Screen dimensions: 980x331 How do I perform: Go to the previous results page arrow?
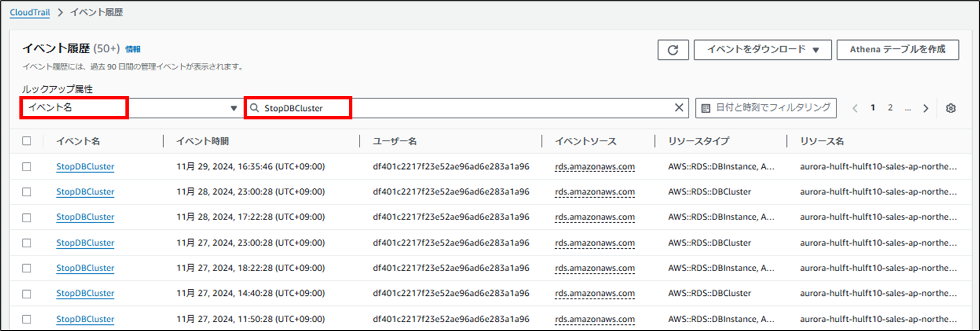(x=855, y=108)
